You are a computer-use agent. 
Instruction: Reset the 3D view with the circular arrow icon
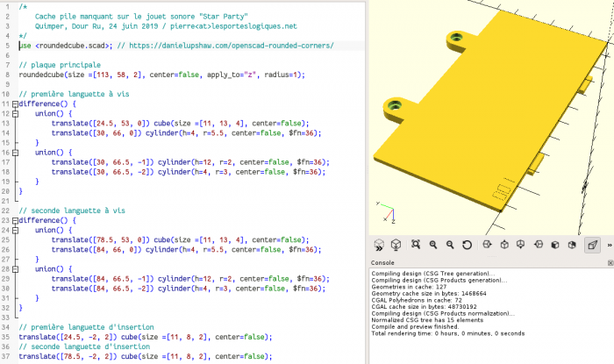coord(467,245)
